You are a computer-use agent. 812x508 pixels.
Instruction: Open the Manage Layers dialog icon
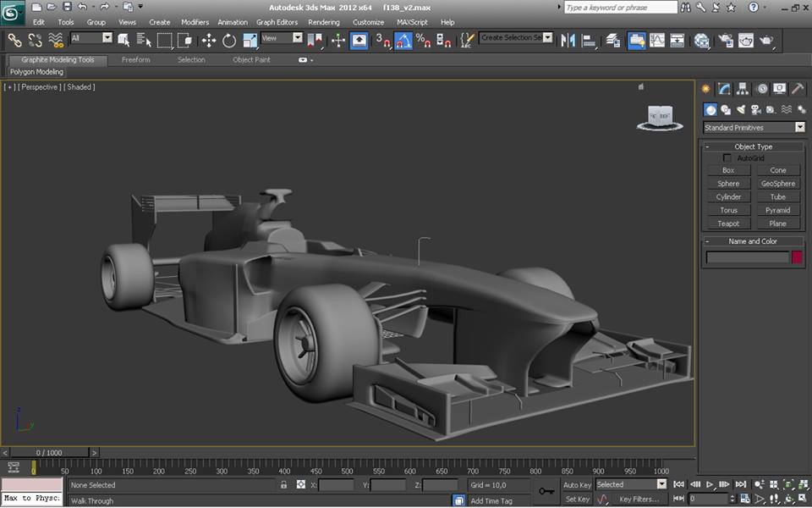tap(612, 40)
